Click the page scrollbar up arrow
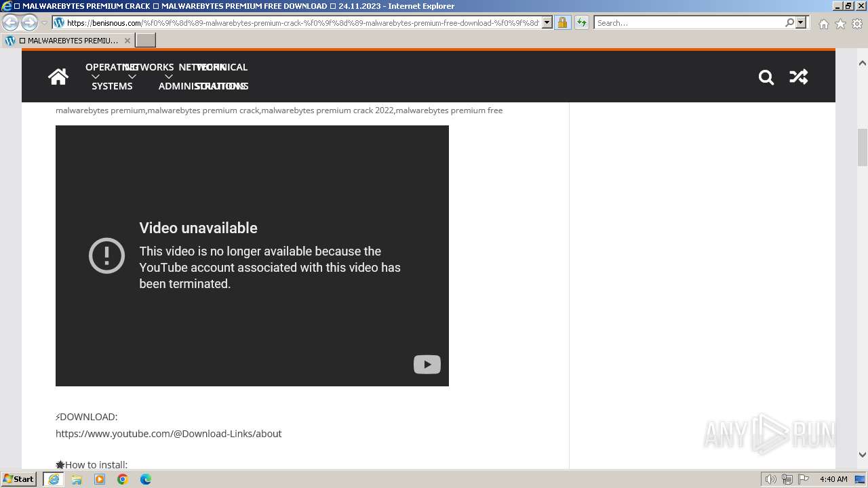868x488 pixels. point(863,63)
